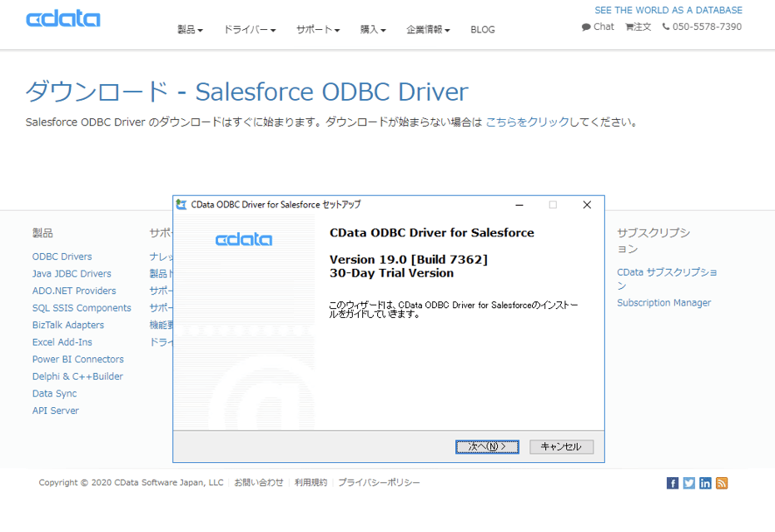Open the SQL SSIS Components link
Image resolution: width=775 pixels, height=532 pixels.
pyautogui.click(x=82, y=308)
